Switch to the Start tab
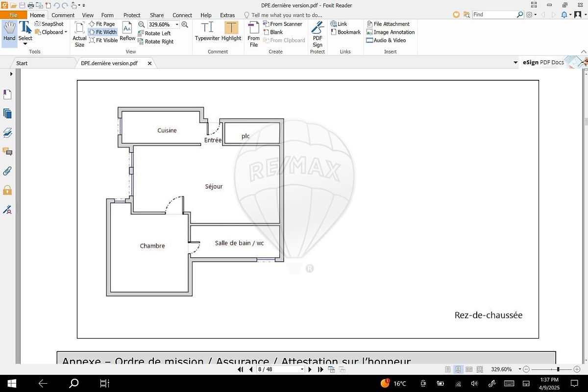The width and height of the screenshot is (588, 392). click(22, 63)
